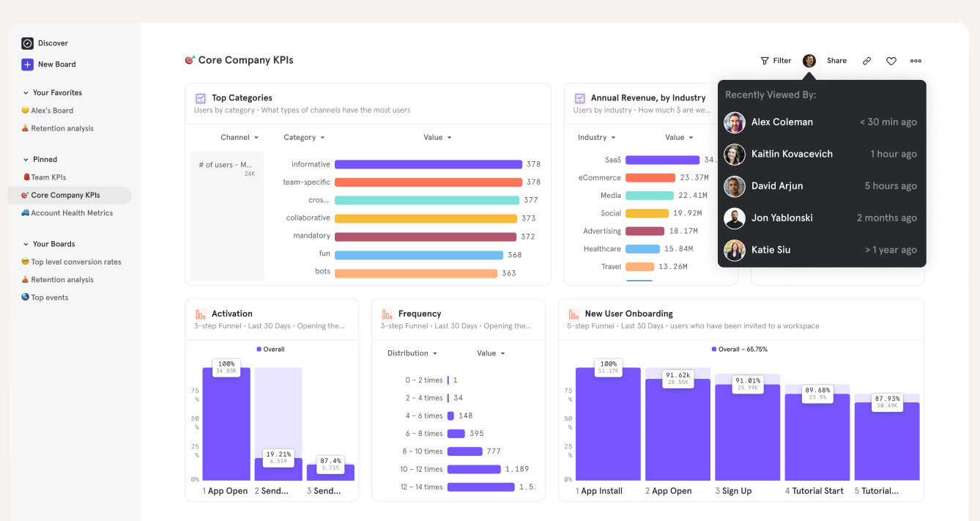Click the New User Onboarding funnel icon
This screenshot has height=521, width=980.
point(573,314)
